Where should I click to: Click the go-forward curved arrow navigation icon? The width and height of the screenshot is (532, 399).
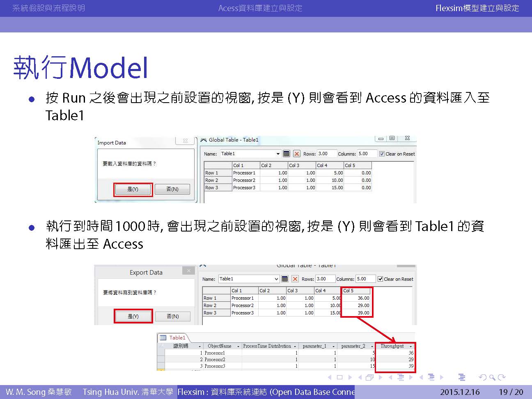pyautogui.click(x=502, y=377)
